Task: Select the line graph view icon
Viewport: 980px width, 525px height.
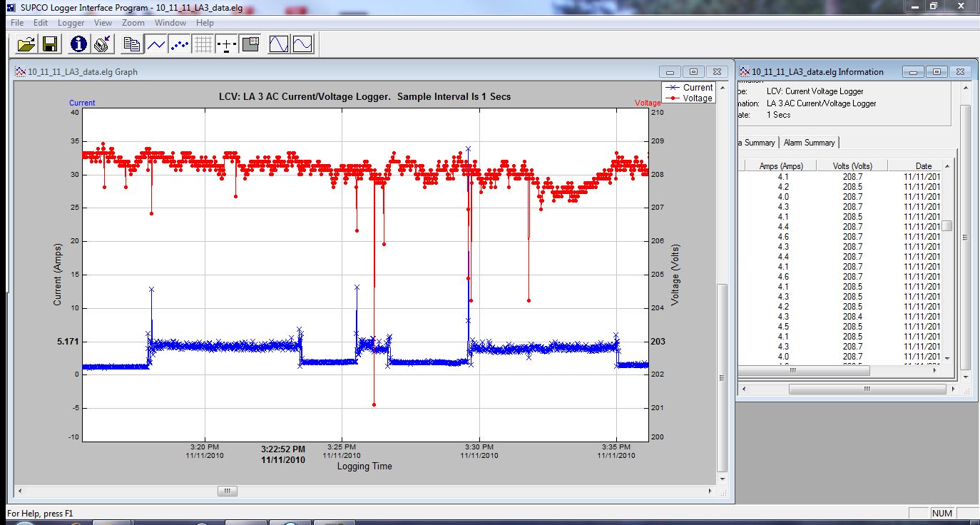Action: (155, 44)
